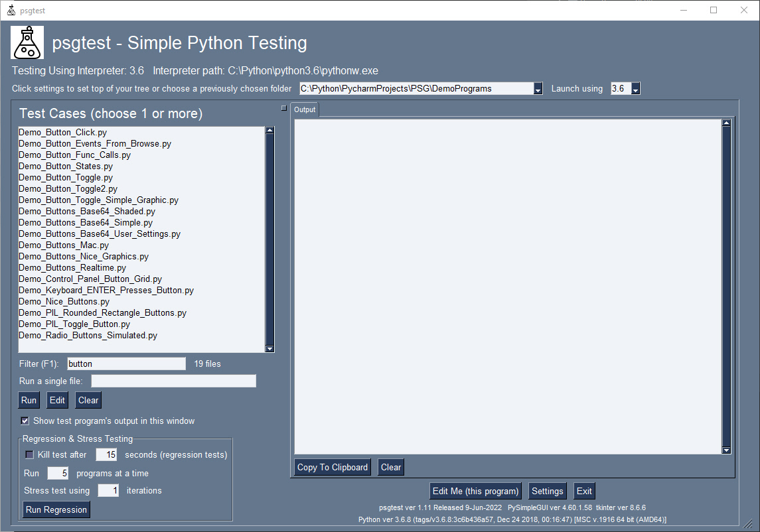Screen dimensions: 760x532
Task: Click the Run a single file field
Action: (173, 381)
